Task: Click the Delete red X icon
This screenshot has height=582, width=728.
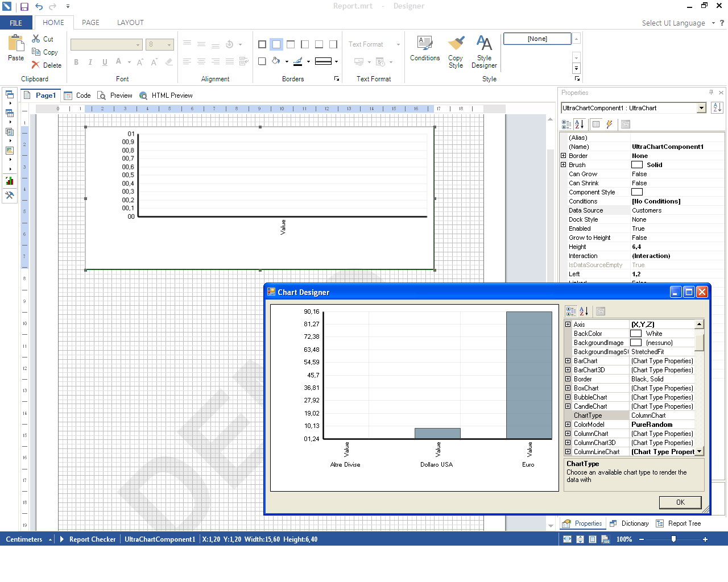Action: [36, 65]
